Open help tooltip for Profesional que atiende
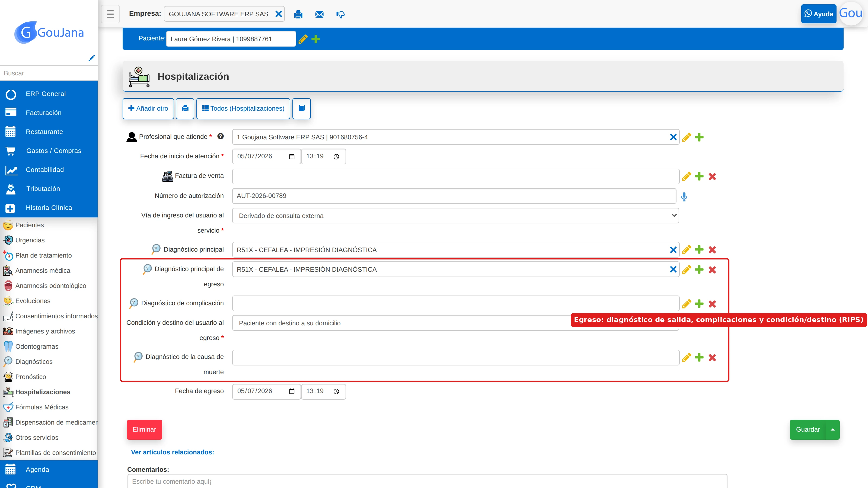The image size is (868, 488). pos(220,136)
